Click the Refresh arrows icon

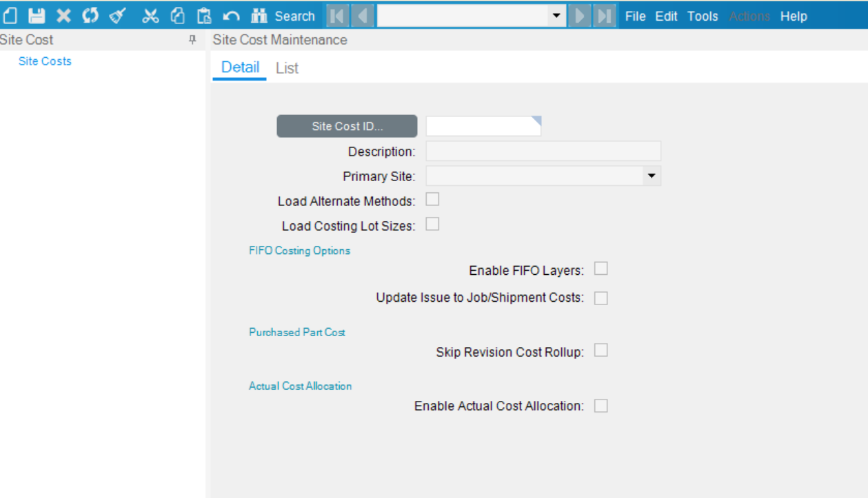(90, 16)
